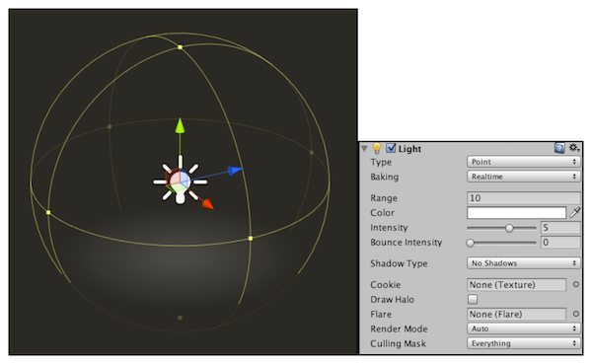The height and width of the screenshot is (364, 592).
Task: Click the dim right range handle on sphere
Action: pyautogui.click(x=312, y=153)
